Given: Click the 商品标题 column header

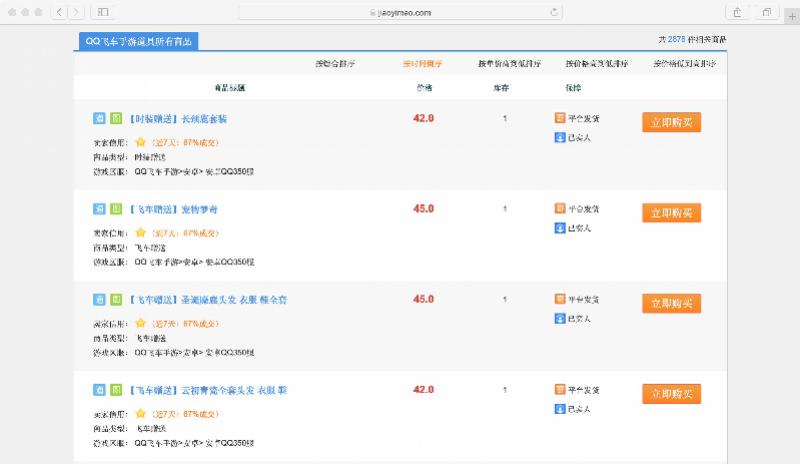Looking at the screenshot, I should pos(230,88).
